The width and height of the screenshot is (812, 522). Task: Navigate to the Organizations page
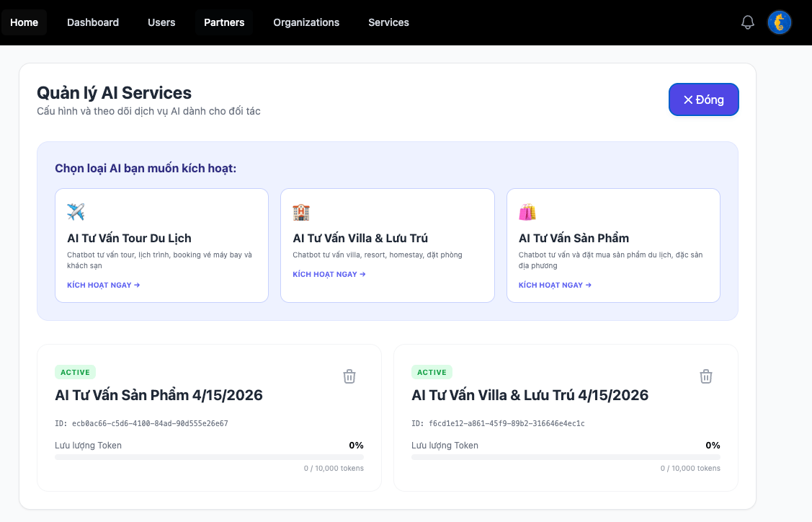pos(305,22)
